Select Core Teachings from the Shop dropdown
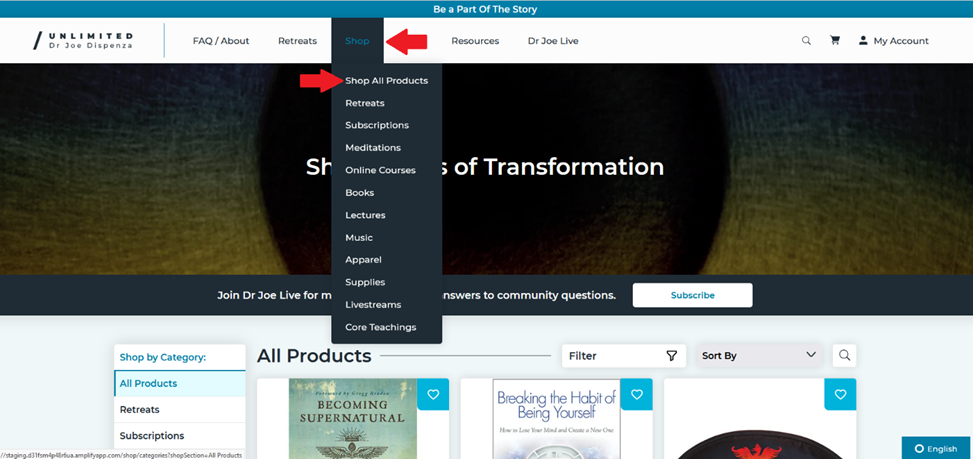The height and width of the screenshot is (459, 973). pyautogui.click(x=380, y=327)
